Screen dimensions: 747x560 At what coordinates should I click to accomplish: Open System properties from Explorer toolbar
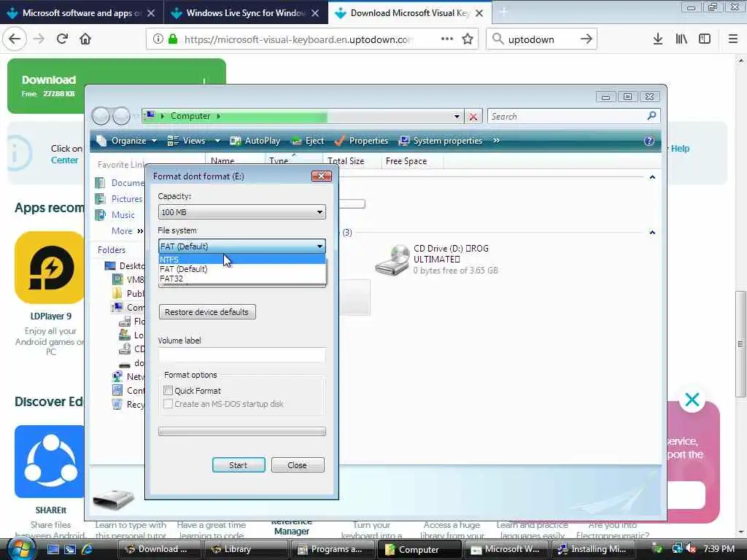(441, 141)
